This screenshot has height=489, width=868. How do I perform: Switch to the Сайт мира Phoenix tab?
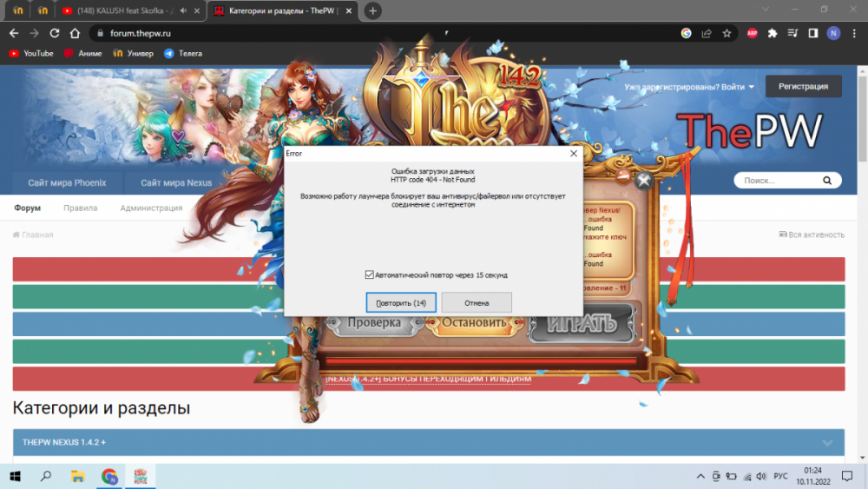68,182
